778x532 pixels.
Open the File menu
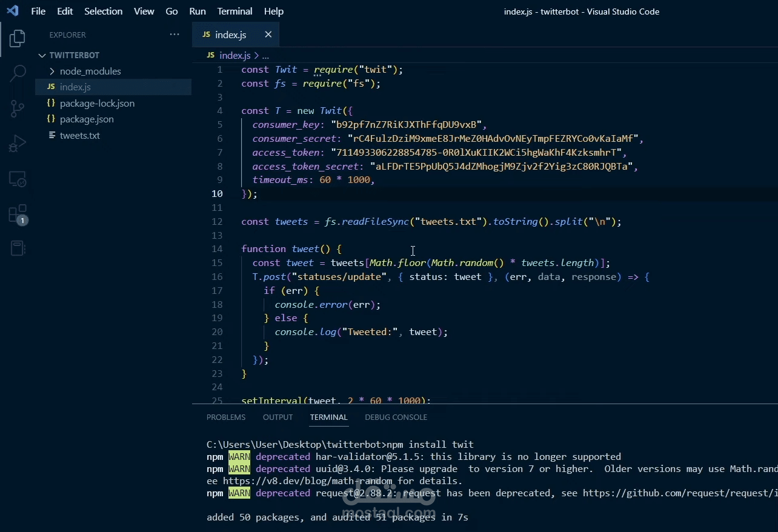tap(38, 11)
